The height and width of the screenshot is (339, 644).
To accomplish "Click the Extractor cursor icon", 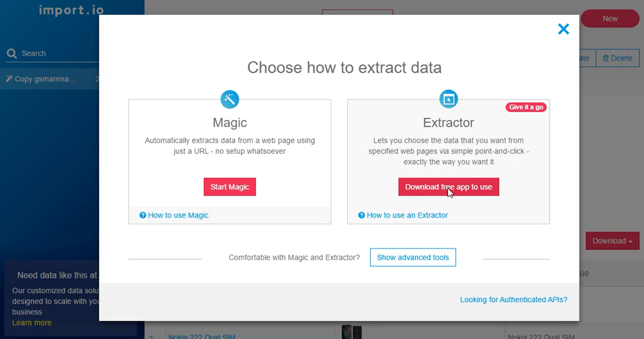I will 448,99.
